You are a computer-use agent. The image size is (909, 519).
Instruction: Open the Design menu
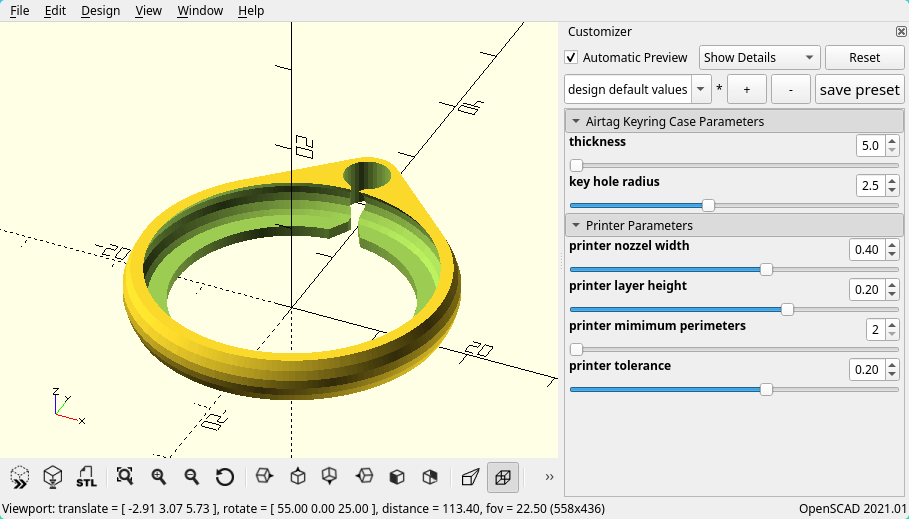(x=100, y=10)
